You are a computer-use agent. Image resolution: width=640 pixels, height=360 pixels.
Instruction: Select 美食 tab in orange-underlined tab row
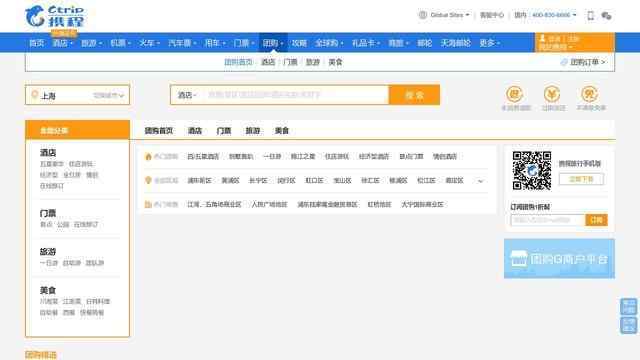(282, 131)
